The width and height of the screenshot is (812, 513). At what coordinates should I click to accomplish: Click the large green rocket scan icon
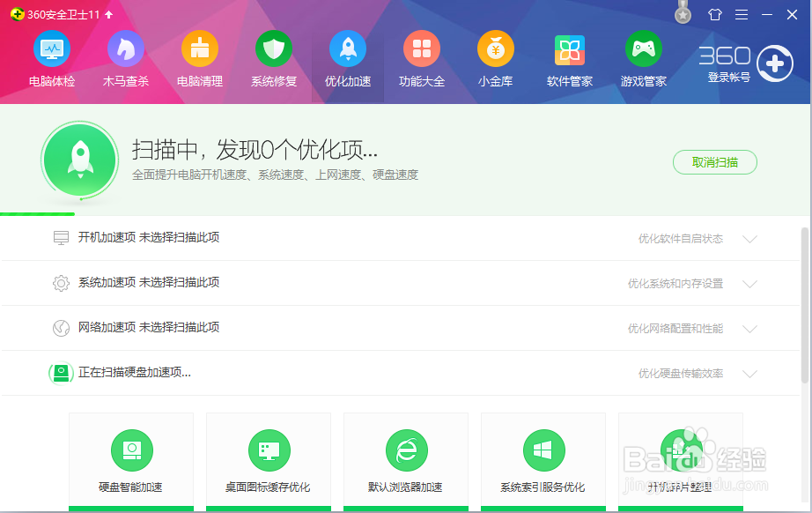80,160
